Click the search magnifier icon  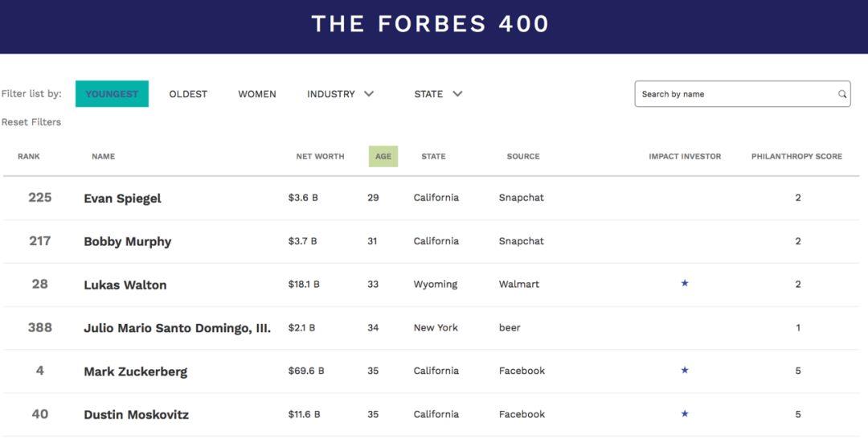(842, 94)
